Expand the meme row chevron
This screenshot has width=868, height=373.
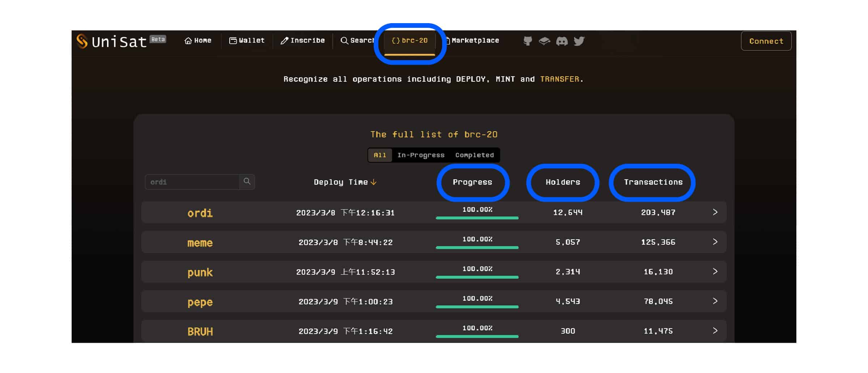point(715,242)
